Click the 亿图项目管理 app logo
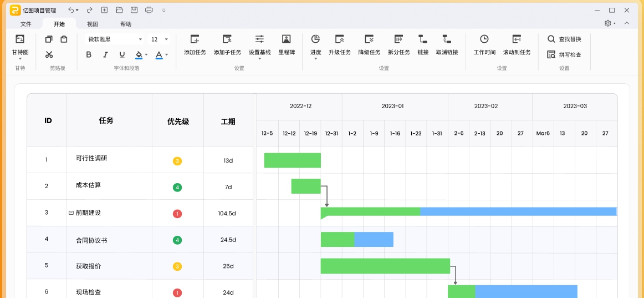 point(15,11)
